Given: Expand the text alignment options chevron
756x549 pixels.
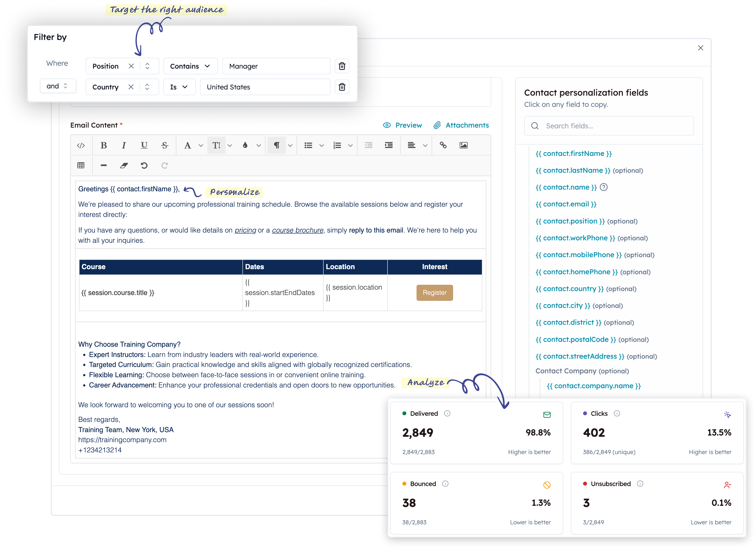Looking at the screenshot, I should point(425,145).
